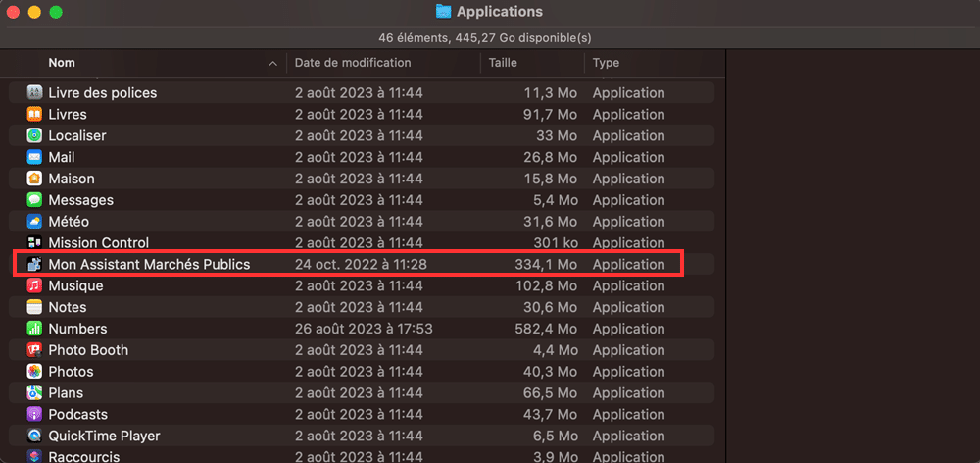Click the Maison home app icon
The image size is (980, 463).
pyautogui.click(x=34, y=179)
